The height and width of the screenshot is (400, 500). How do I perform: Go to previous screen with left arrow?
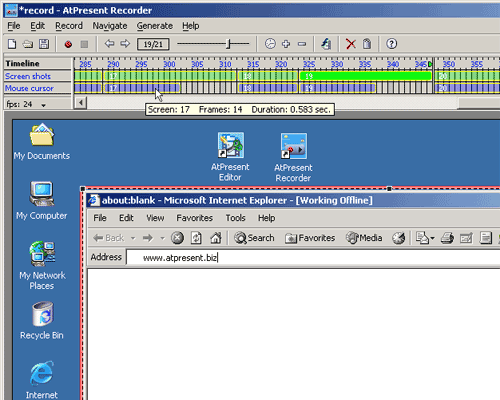coord(109,43)
